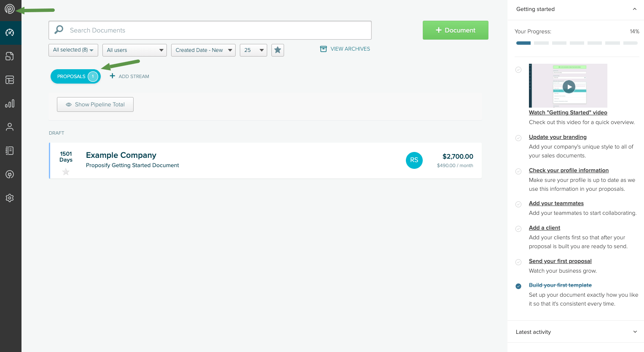Click the Proposify logo in sidebar
Viewport: 644px width, 352px height.
(x=10, y=9)
